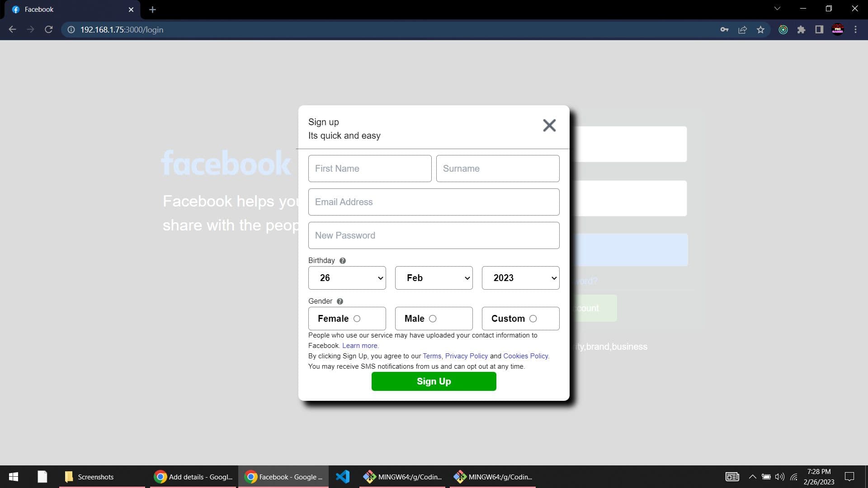Bookmark this page with the star icon
Image resolution: width=868 pixels, height=488 pixels.
760,29
